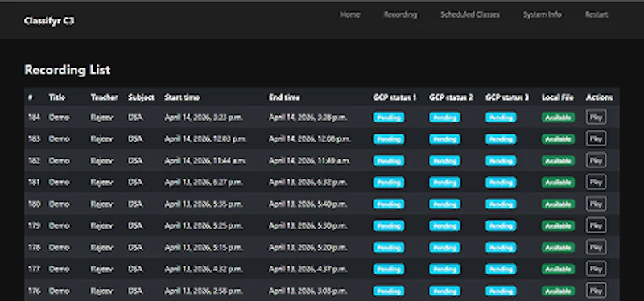
Task: Play recording number 177
Action: tap(596, 269)
